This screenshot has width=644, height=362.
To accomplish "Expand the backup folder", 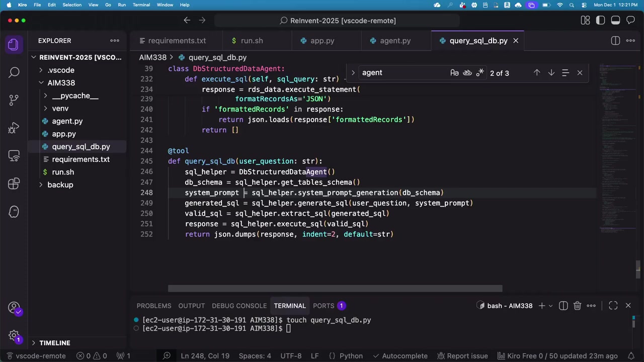I will coord(60,185).
